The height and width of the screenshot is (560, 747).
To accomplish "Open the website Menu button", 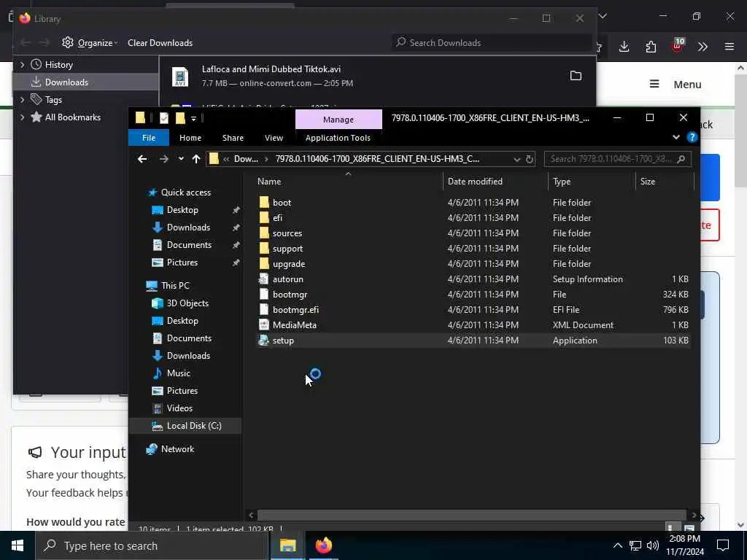I will click(x=676, y=85).
